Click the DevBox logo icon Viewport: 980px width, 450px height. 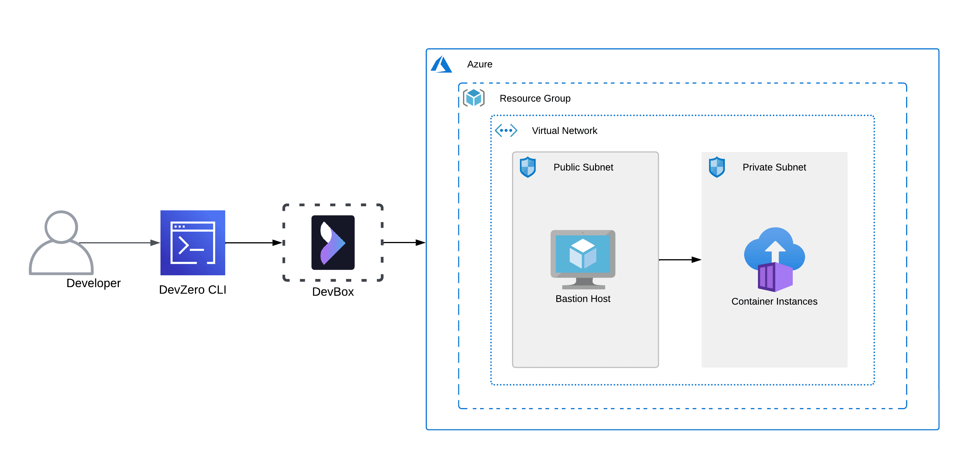point(333,243)
